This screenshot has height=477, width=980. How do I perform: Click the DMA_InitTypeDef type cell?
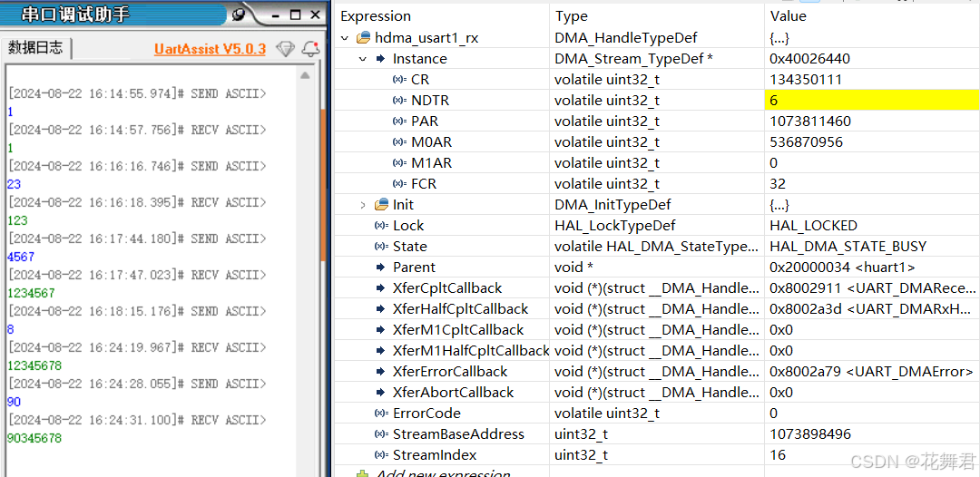[612, 205]
